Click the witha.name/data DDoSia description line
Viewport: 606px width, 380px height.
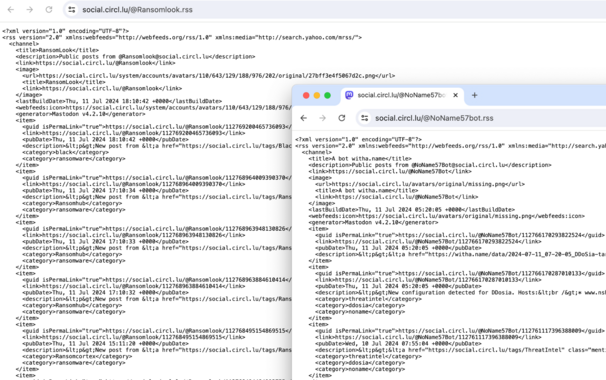click(460, 254)
